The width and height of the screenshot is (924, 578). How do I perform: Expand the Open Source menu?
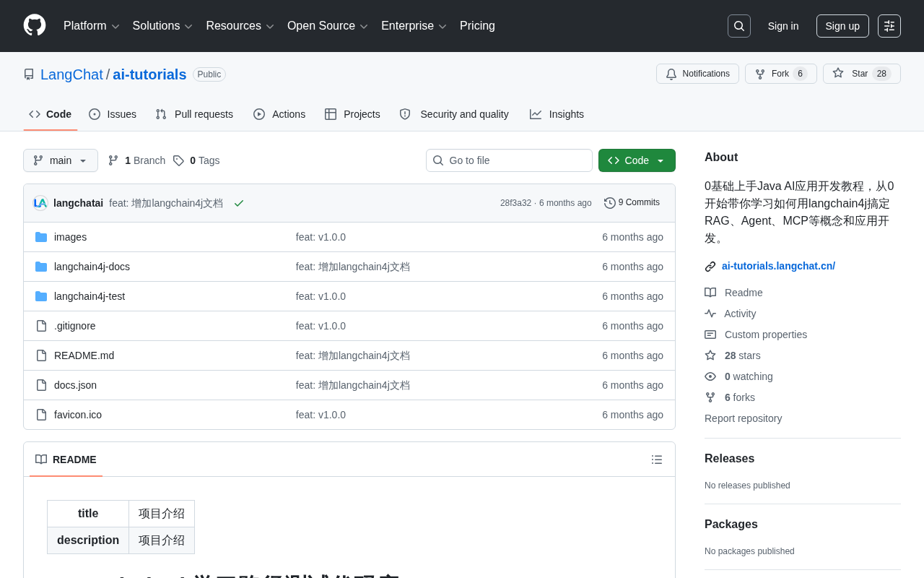click(x=328, y=26)
